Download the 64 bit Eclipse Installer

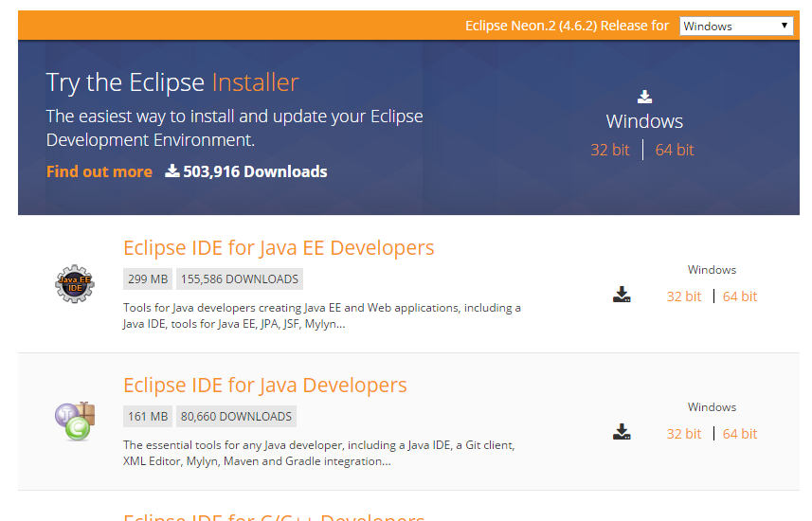(675, 150)
